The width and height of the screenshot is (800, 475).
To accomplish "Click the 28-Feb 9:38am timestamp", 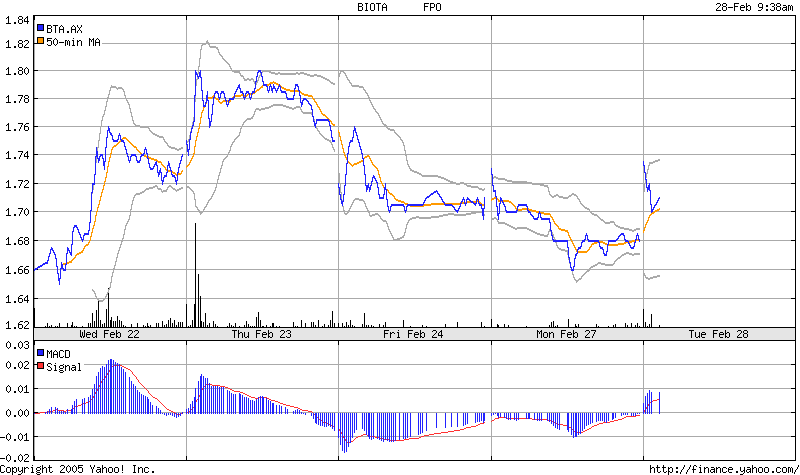I will [754, 7].
